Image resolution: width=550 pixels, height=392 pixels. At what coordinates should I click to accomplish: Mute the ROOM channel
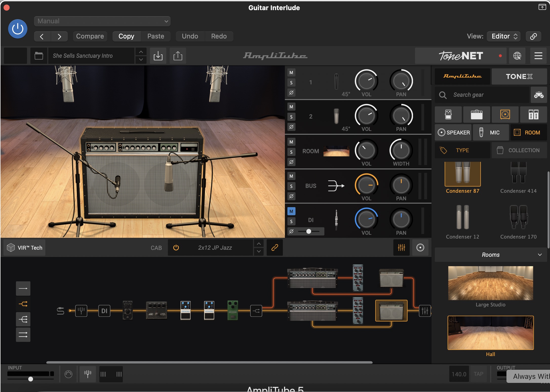pos(291,142)
